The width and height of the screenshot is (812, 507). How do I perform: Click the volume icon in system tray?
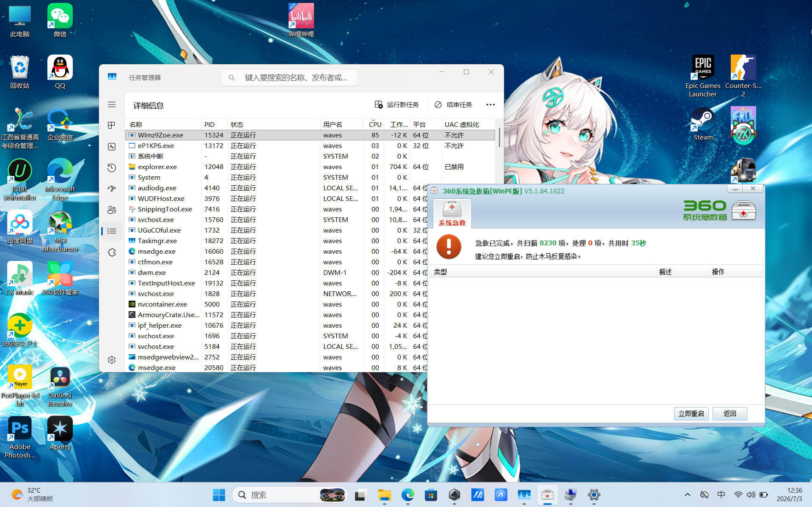click(x=751, y=495)
